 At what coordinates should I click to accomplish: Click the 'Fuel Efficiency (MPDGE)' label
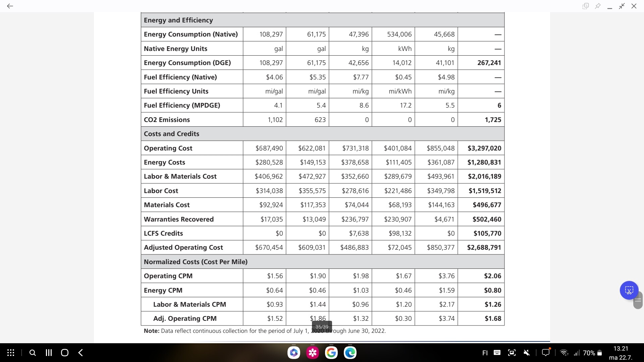[x=182, y=105]
